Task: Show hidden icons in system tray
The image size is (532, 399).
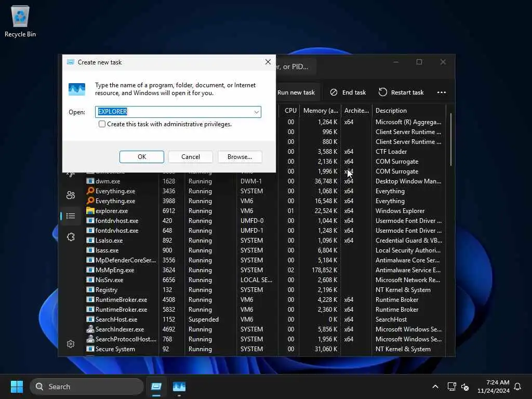Action: pyautogui.click(x=435, y=387)
